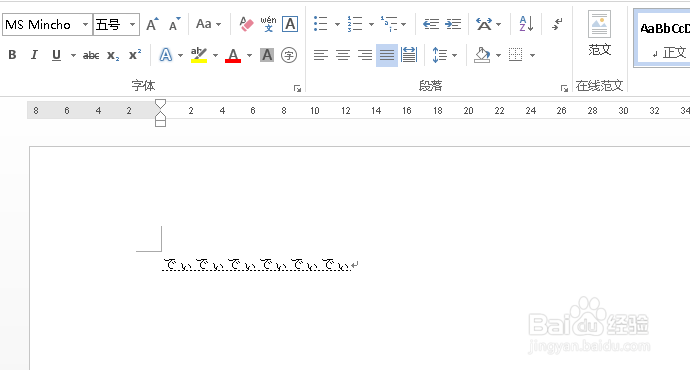The width and height of the screenshot is (690, 370).
Task: Toggle superscript formatting
Action: 135,55
